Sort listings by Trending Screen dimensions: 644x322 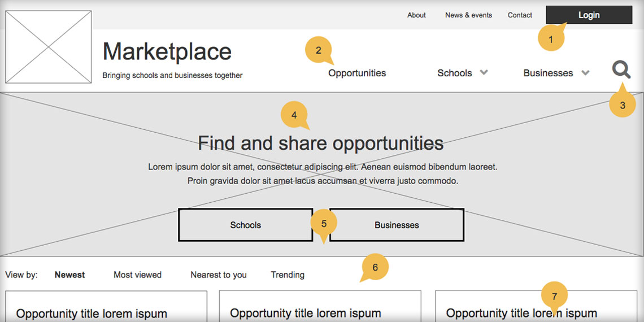pos(288,275)
